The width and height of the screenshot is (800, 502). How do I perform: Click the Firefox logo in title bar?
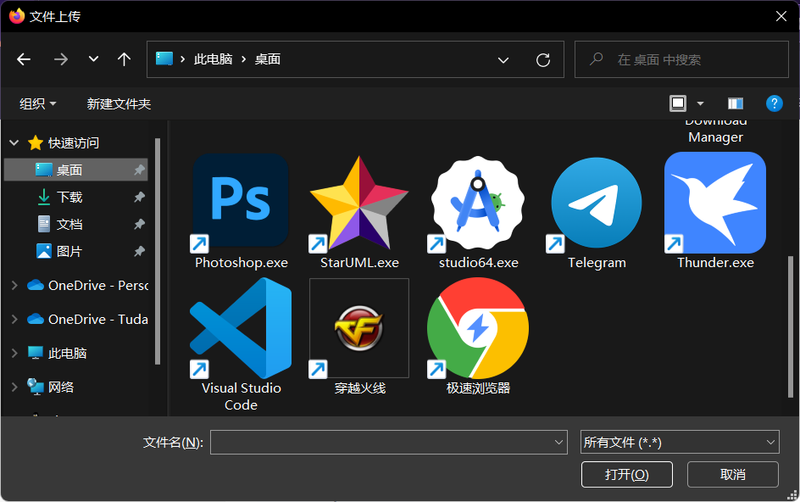(16, 16)
